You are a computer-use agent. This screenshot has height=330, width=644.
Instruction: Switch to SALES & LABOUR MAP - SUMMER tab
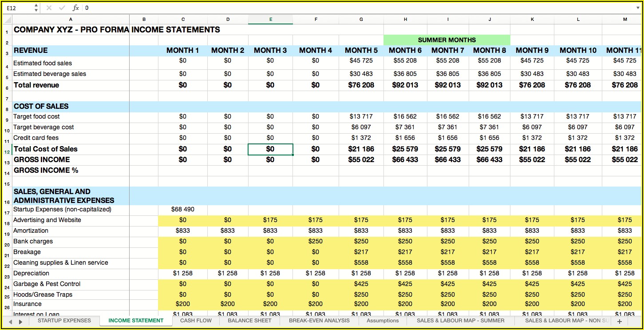460,321
